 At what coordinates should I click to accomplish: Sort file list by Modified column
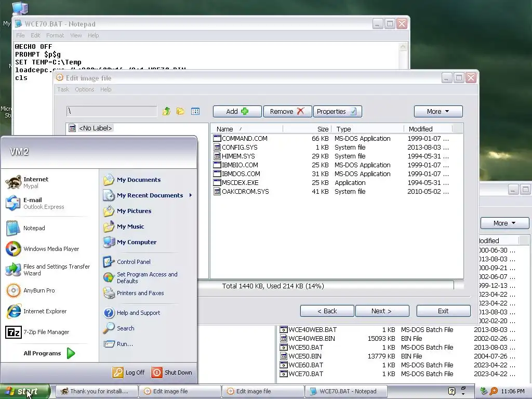coord(428,129)
